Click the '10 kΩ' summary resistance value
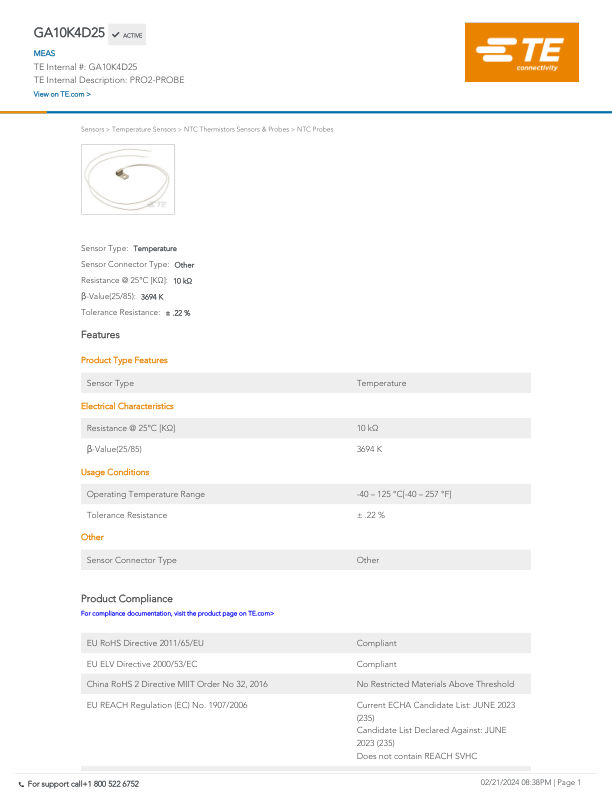This screenshot has width=612, height=792. click(183, 281)
